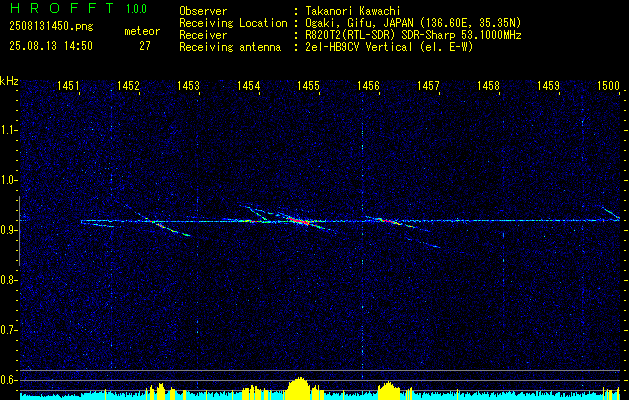The height and width of the screenshot is (400, 629).
Task: Click Ogaki, Gifu, JAPAN coordinates text
Action: tap(413, 23)
